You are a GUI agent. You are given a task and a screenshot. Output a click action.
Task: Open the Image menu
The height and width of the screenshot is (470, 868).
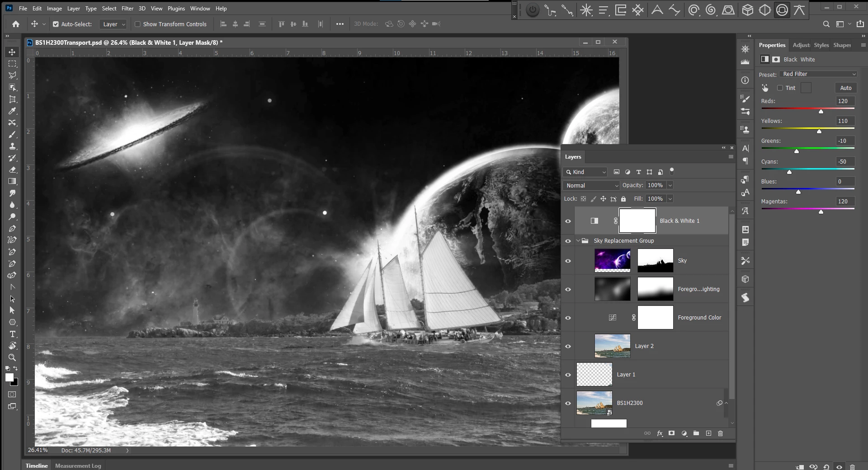coord(54,9)
